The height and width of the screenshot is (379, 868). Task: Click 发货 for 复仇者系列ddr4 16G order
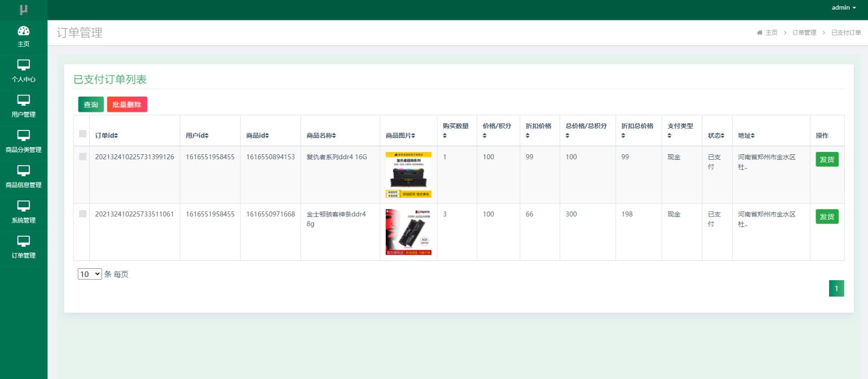[827, 159]
